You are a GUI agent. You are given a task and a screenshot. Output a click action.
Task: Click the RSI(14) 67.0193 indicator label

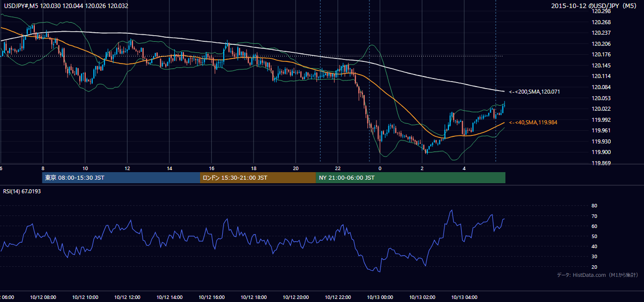point(22,191)
